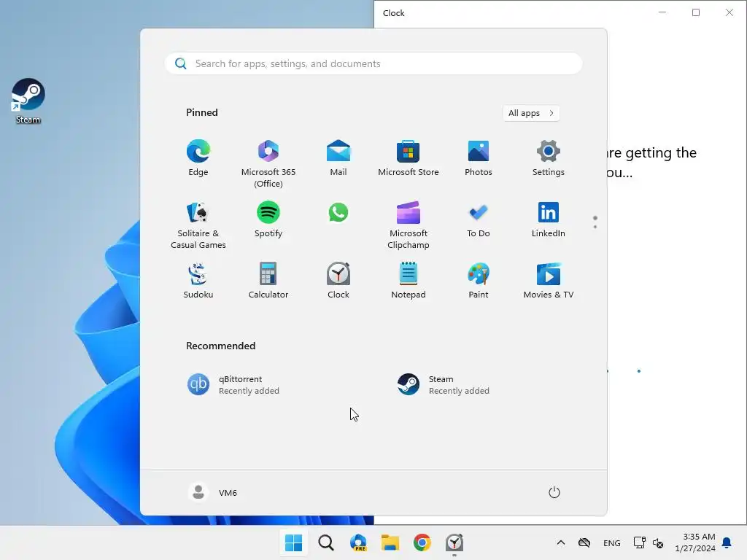Launch Sudoku game
This screenshot has height=560, width=747.
(x=198, y=281)
